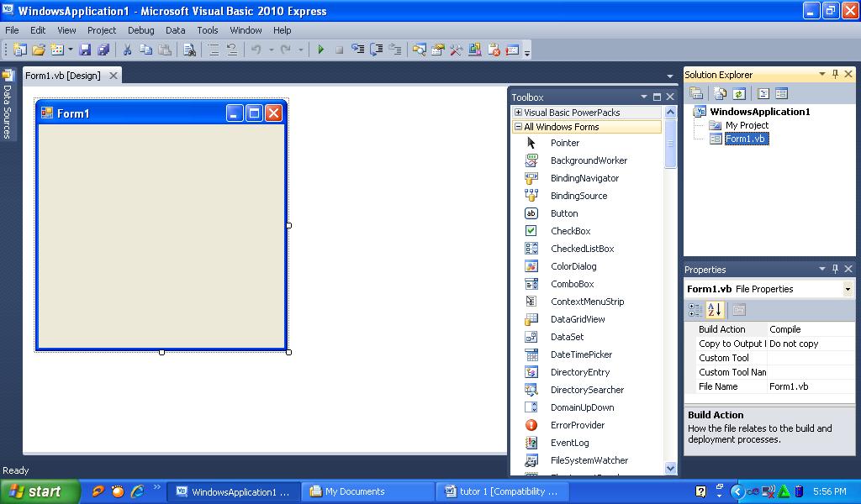Select WindowsApplication1 project node
The image size is (861, 504).
[x=759, y=112]
